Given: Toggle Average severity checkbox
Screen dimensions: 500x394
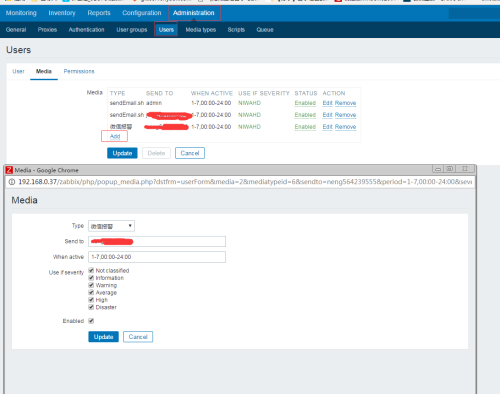Looking at the screenshot, I should pyautogui.click(x=91, y=292).
